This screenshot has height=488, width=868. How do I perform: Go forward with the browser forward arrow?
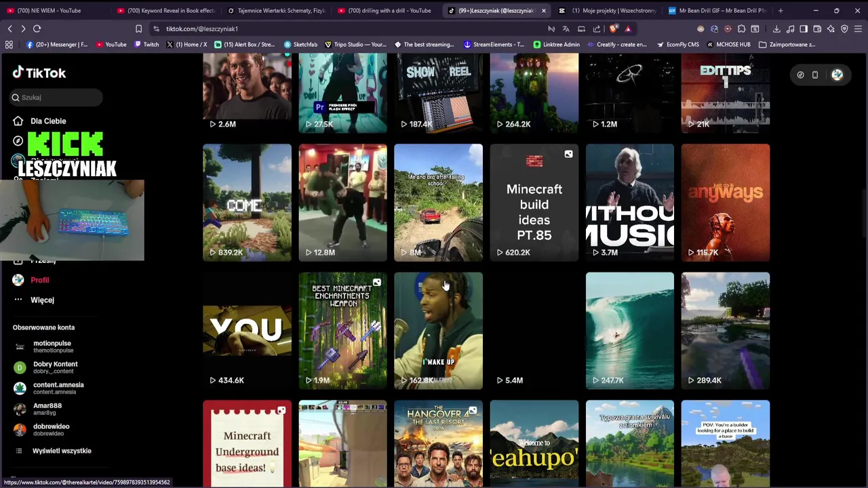(x=23, y=28)
